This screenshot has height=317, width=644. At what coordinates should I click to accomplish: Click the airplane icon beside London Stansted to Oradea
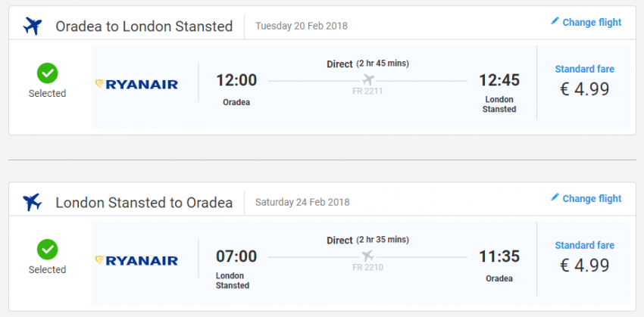[33, 202]
